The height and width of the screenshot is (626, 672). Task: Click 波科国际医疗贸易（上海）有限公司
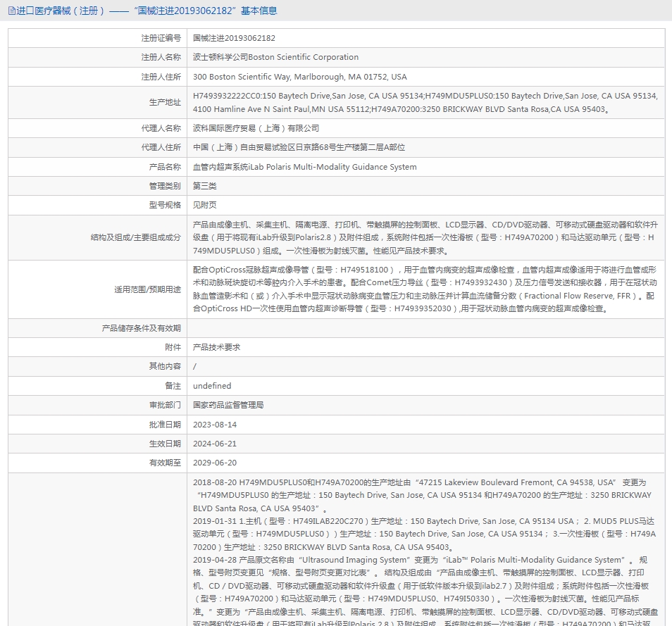click(x=256, y=128)
